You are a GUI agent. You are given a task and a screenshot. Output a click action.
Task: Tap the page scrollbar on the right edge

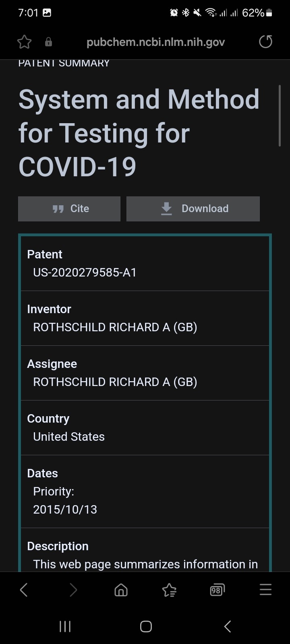click(280, 116)
